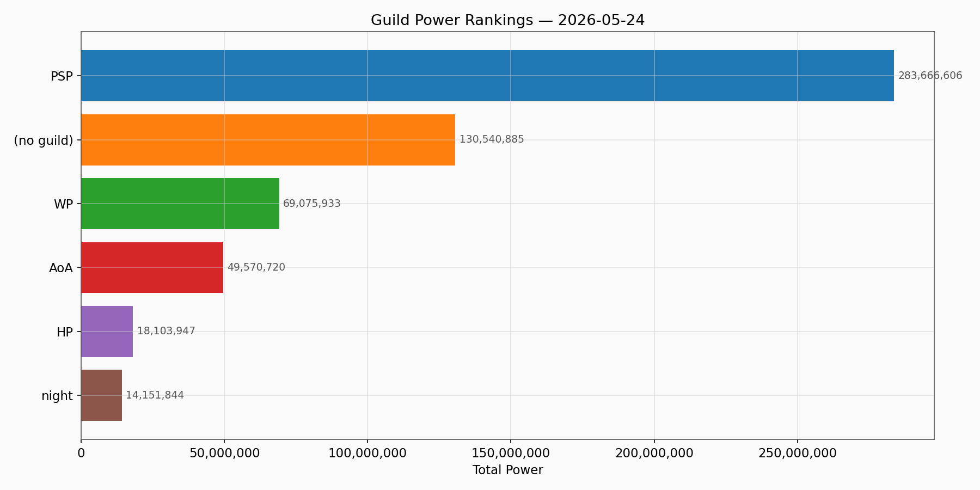
Task: Click the WP y-axis label
Action: tap(63, 204)
